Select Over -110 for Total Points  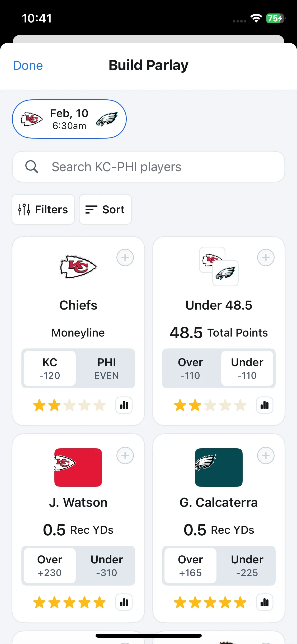(190, 369)
